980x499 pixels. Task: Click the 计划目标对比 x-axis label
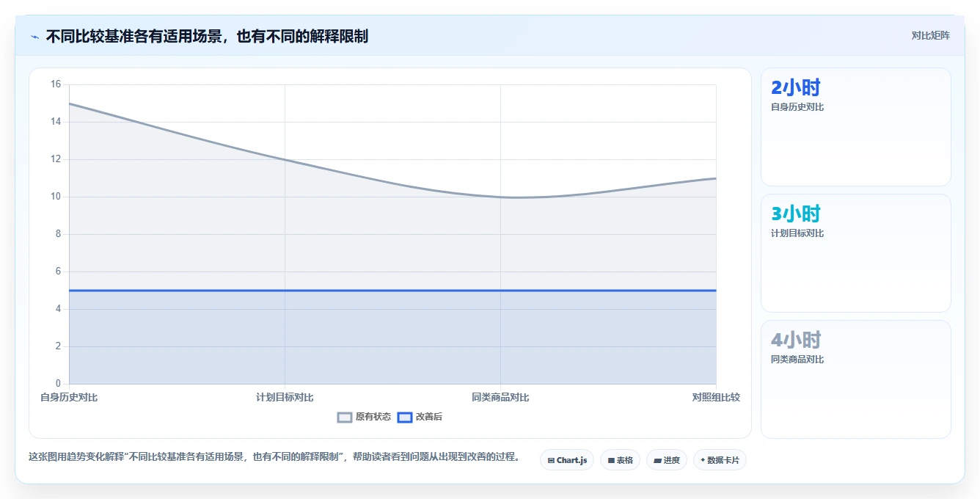point(285,397)
